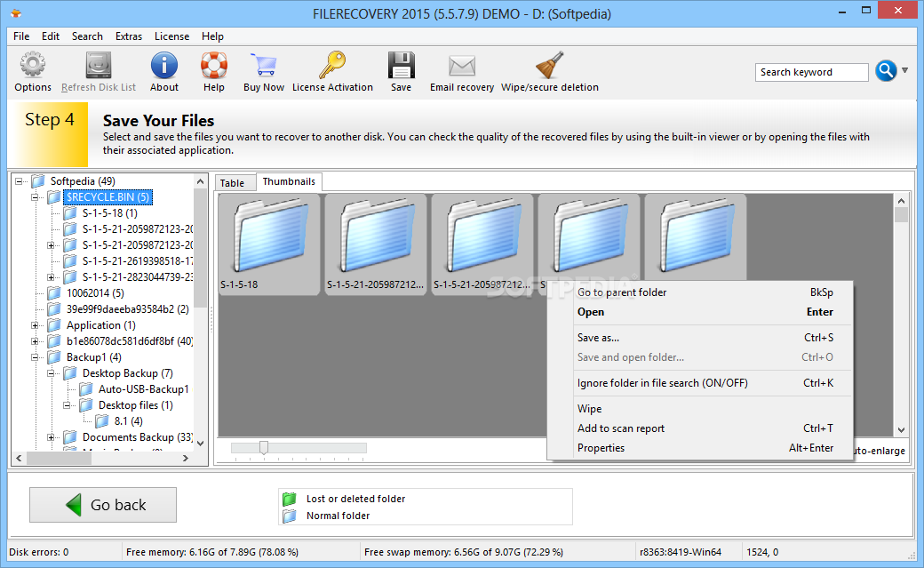The image size is (924, 568).
Task: Expand the Application (1) folder
Action: pyautogui.click(x=35, y=325)
